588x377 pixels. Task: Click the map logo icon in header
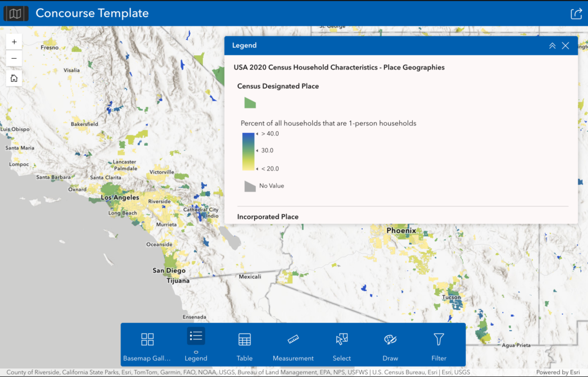16,13
